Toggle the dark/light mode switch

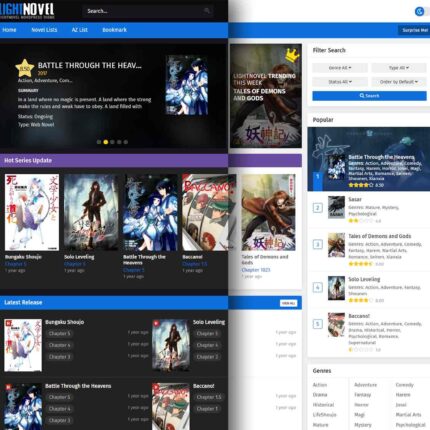pos(421,12)
